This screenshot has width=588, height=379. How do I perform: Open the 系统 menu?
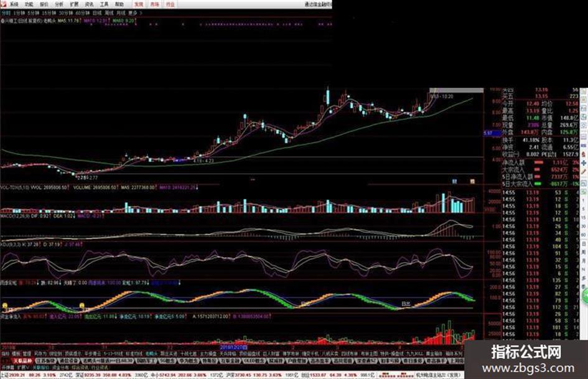click(14, 4)
